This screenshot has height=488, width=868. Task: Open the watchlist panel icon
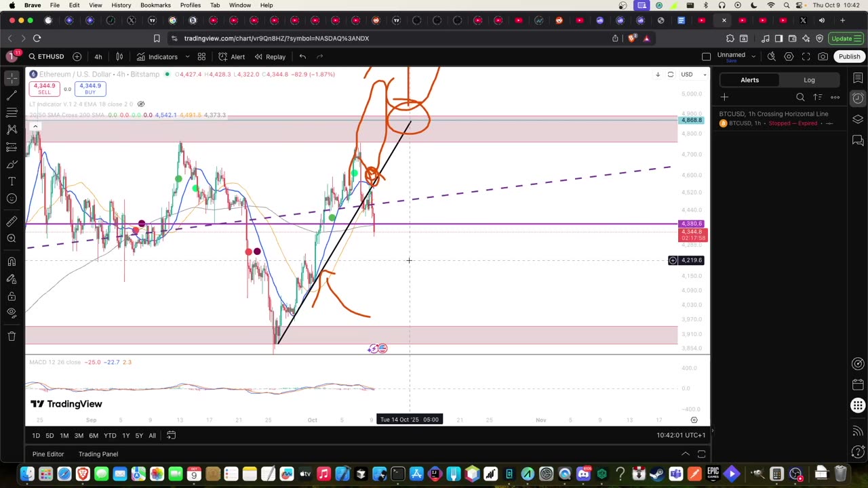coord(858,79)
